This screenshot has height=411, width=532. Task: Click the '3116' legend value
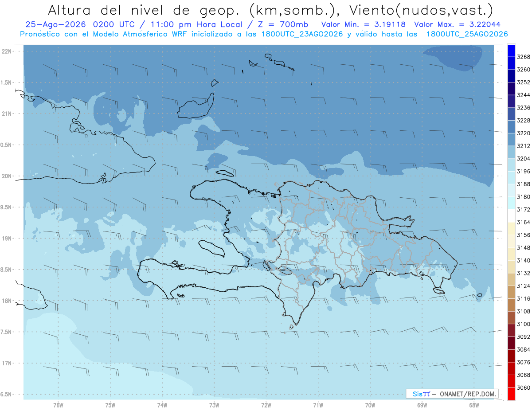pos(523,299)
